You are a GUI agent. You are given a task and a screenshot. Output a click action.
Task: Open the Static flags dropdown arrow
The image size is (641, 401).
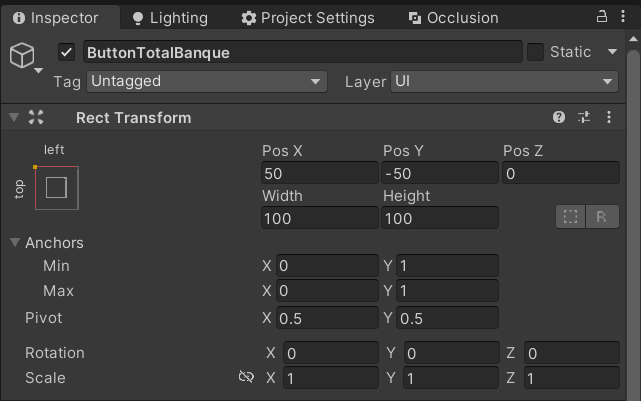(612, 52)
